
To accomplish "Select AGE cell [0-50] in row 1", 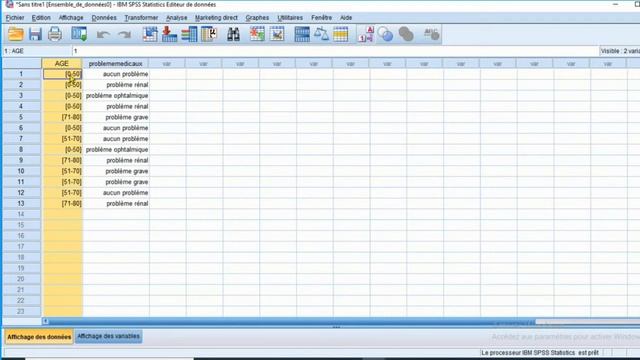I will coord(62,74).
